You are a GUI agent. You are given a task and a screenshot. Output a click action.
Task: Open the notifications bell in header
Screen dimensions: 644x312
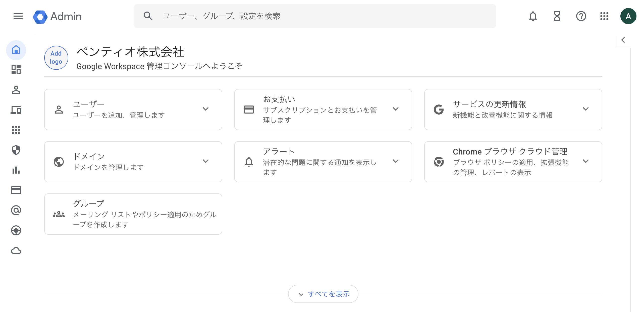tap(533, 16)
